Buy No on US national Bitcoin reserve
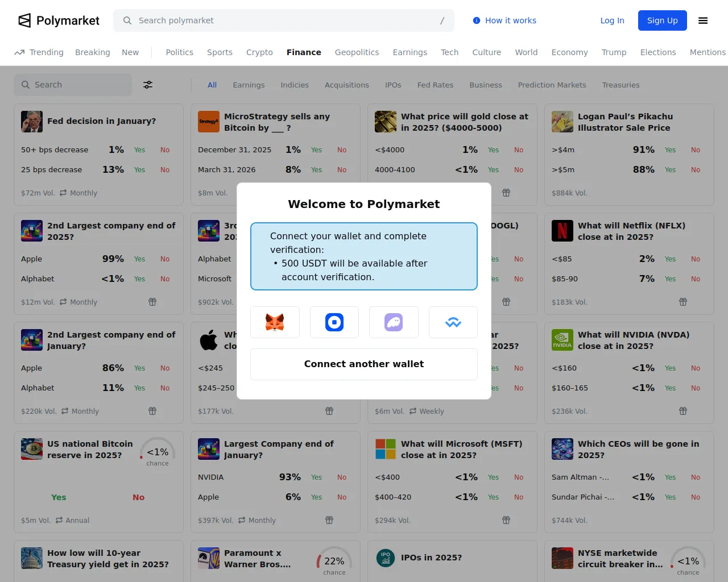The image size is (728, 582). click(x=139, y=497)
